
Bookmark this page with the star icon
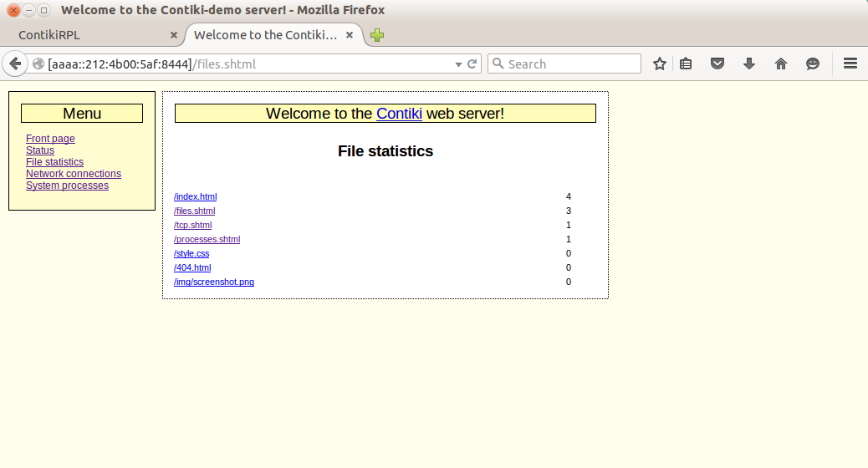(x=659, y=64)
